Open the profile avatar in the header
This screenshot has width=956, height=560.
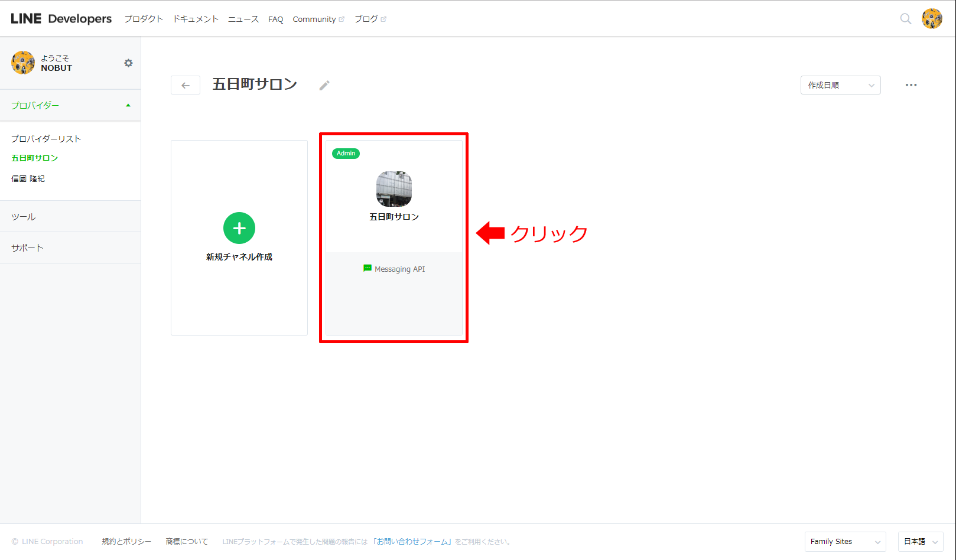pos(932,19)
